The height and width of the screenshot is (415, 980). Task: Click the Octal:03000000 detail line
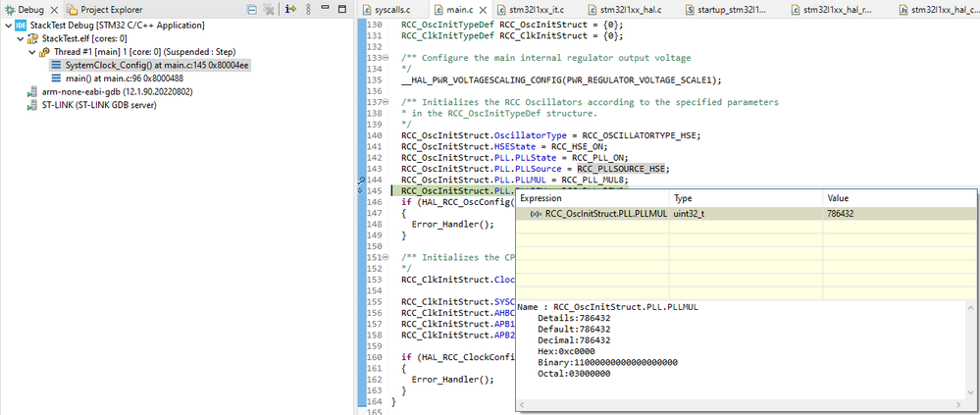pos(574,374)
